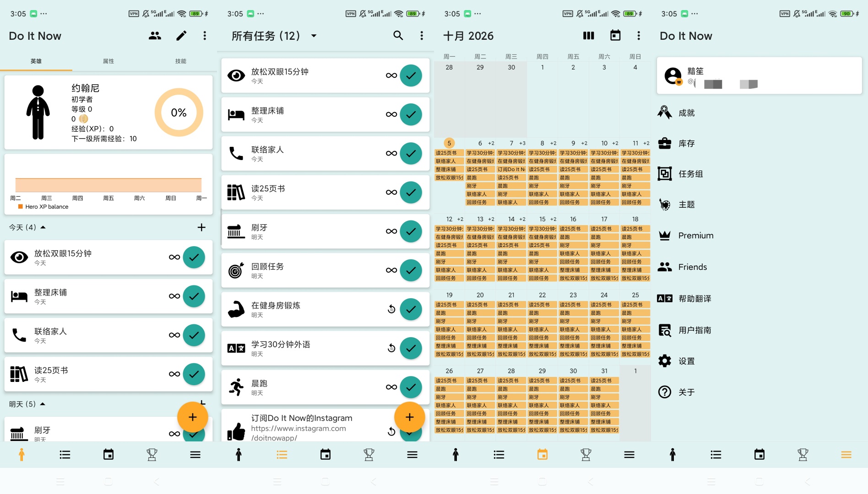The image size is (868, 494).
Task: Check off 学习30分钟外语 task
Action: [x=411, y=348]
